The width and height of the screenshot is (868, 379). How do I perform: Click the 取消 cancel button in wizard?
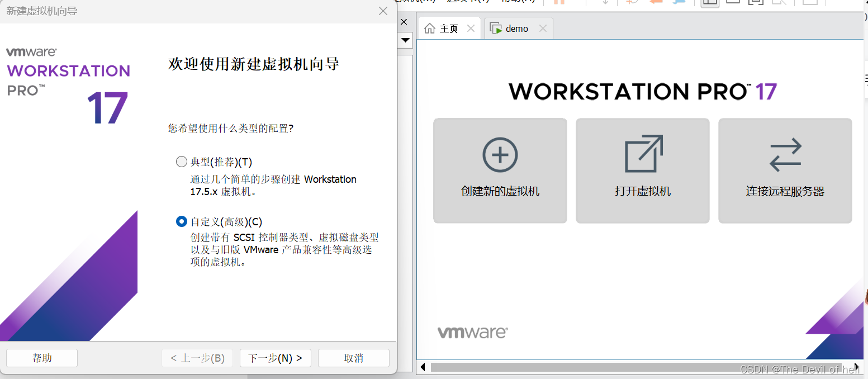(353, 358)
